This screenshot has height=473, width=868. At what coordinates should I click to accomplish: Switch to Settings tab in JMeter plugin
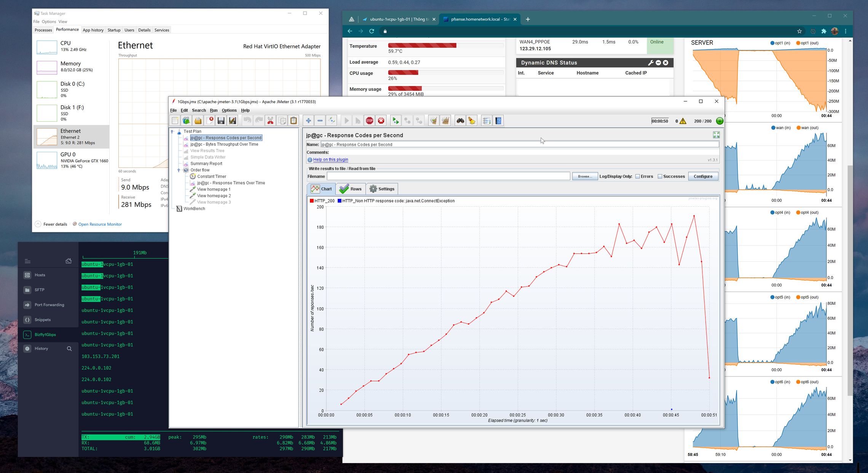click(x=382, y=189)
